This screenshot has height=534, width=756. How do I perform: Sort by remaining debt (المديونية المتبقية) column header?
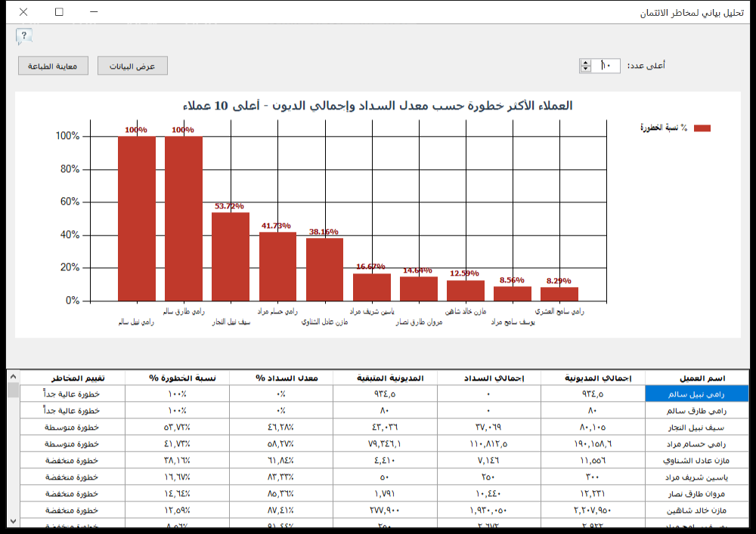tap(385, 378)
